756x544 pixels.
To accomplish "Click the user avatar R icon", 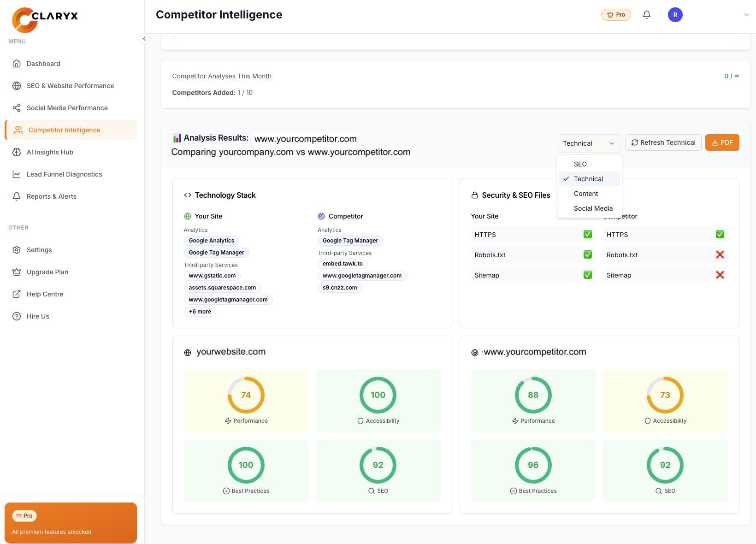I will [x=675, y=15].
